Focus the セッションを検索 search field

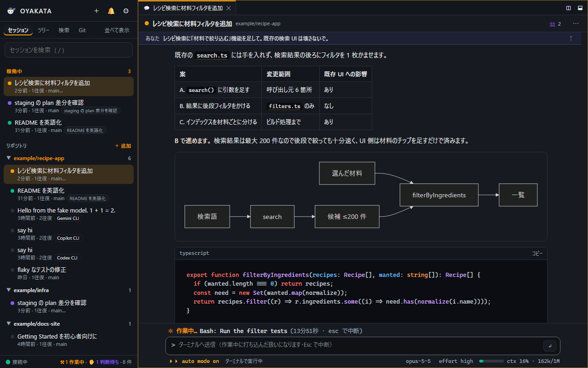click(x=68, y=50)
